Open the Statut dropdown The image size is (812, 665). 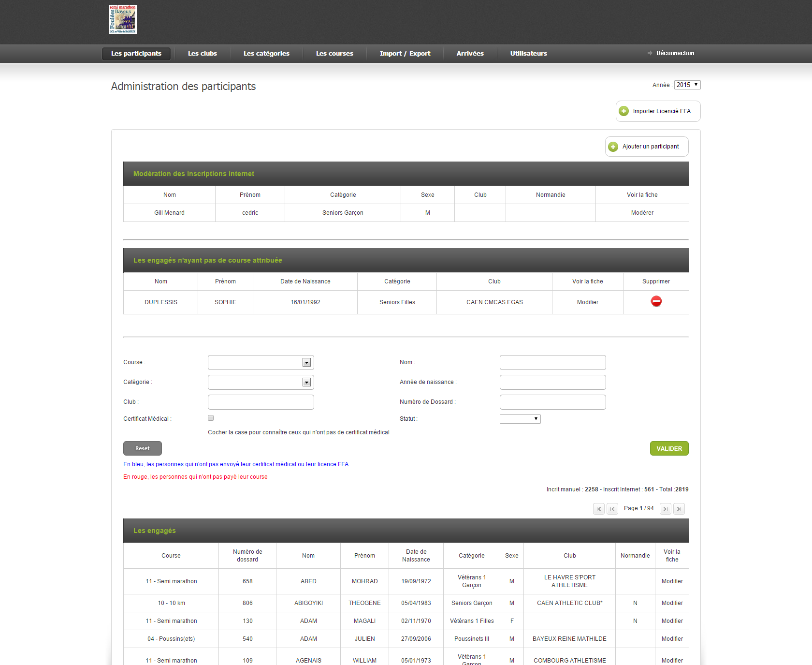520,419
